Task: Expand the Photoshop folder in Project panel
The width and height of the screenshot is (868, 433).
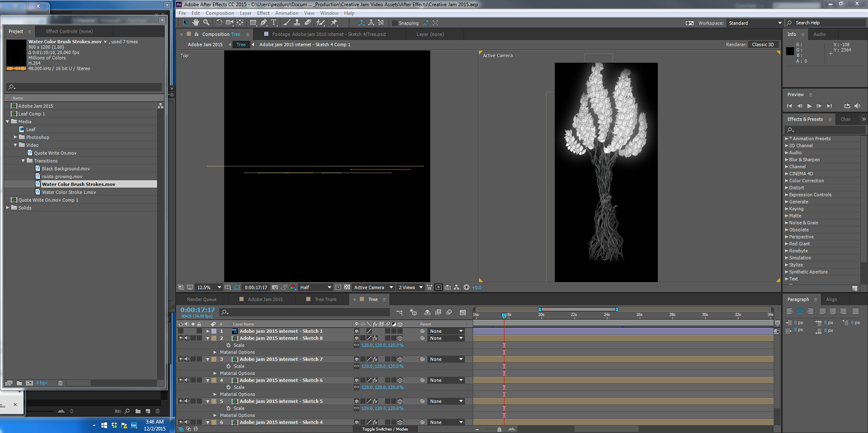Action: click(x=15, y=137)
